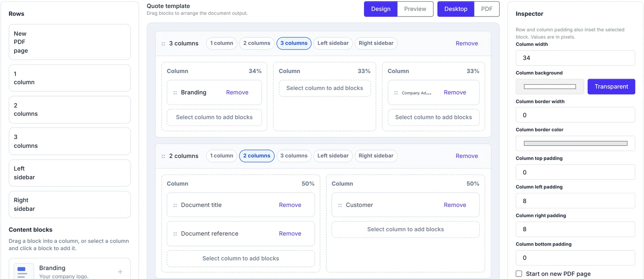Screen dimensions: 644x279
Task: Grab the drag handle of the 3 columns row
Action: click(163, 43)
